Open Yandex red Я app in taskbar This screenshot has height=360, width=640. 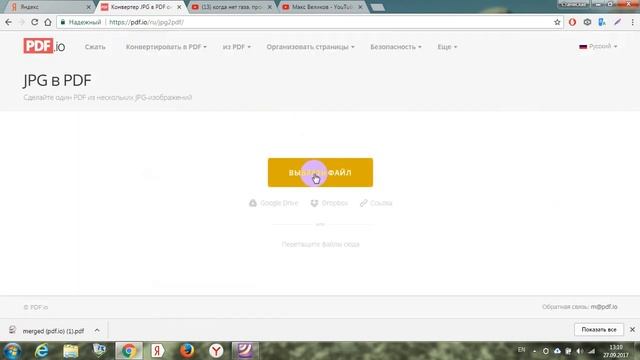point(158,351)
